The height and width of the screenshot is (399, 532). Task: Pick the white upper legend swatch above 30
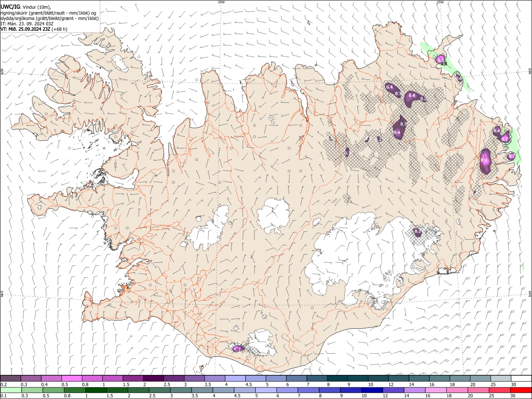(521, 379)
